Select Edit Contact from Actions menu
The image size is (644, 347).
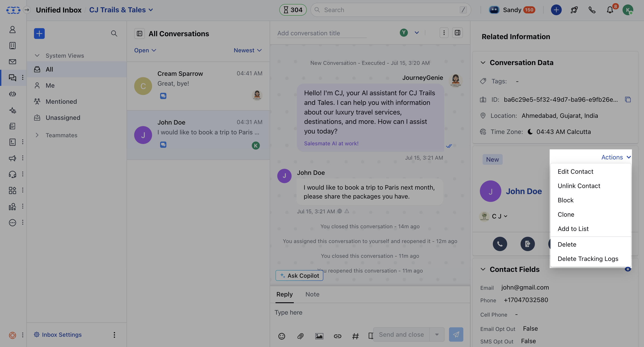591,171
